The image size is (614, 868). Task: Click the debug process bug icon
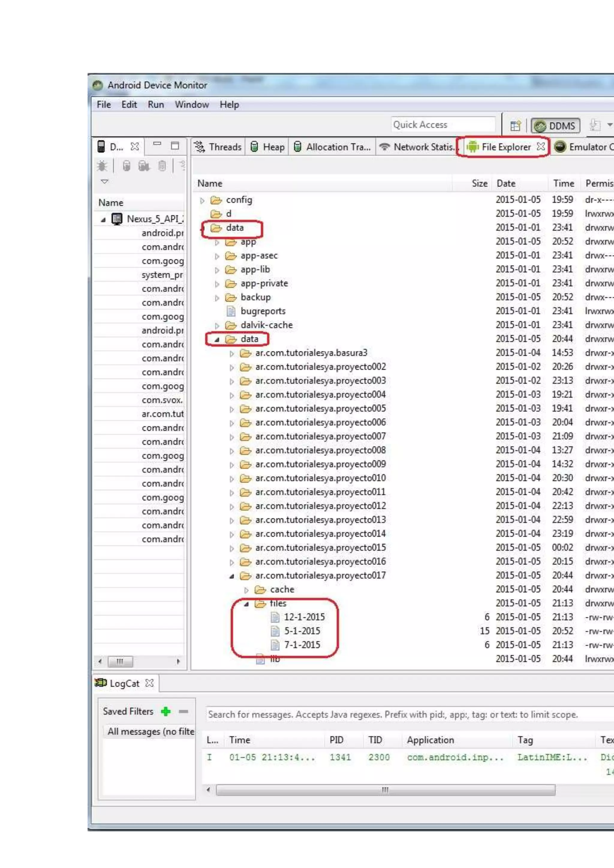coord(102,165)
